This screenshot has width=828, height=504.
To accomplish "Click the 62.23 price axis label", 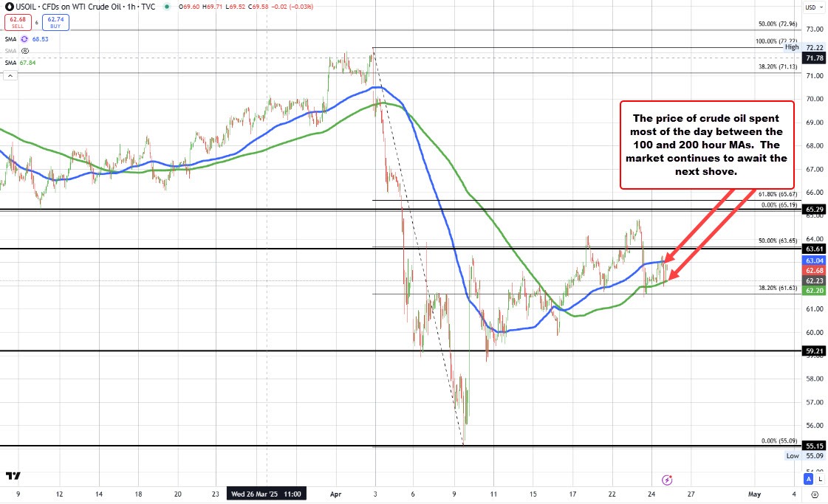I will pos(814,280).
